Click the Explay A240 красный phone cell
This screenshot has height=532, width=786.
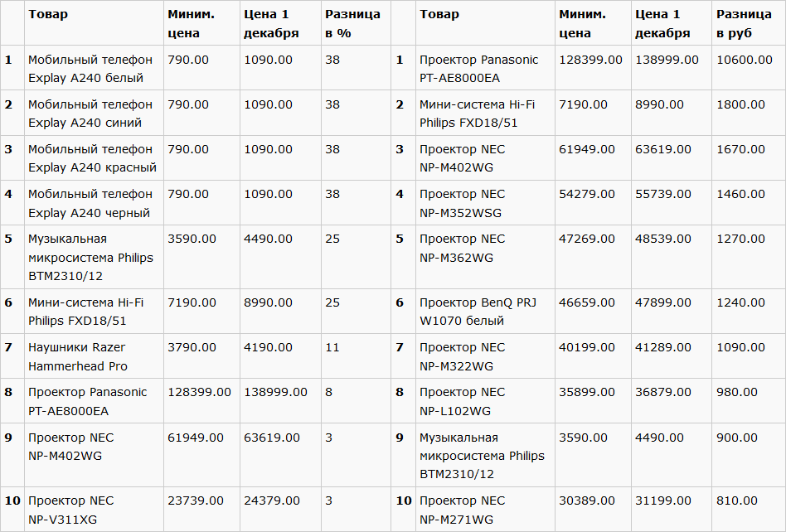[x=92, y=158]
